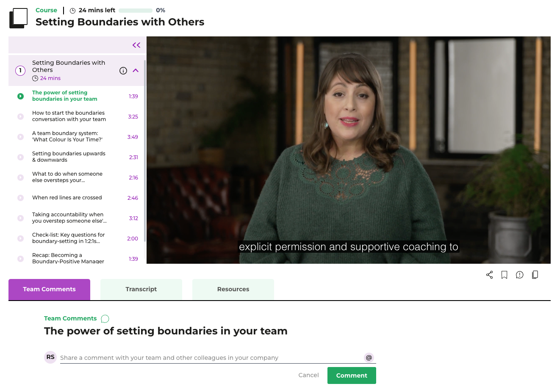Open the course info icon in the module header
The height and width of the screenshot is (392, 560).
coord(123,71)
